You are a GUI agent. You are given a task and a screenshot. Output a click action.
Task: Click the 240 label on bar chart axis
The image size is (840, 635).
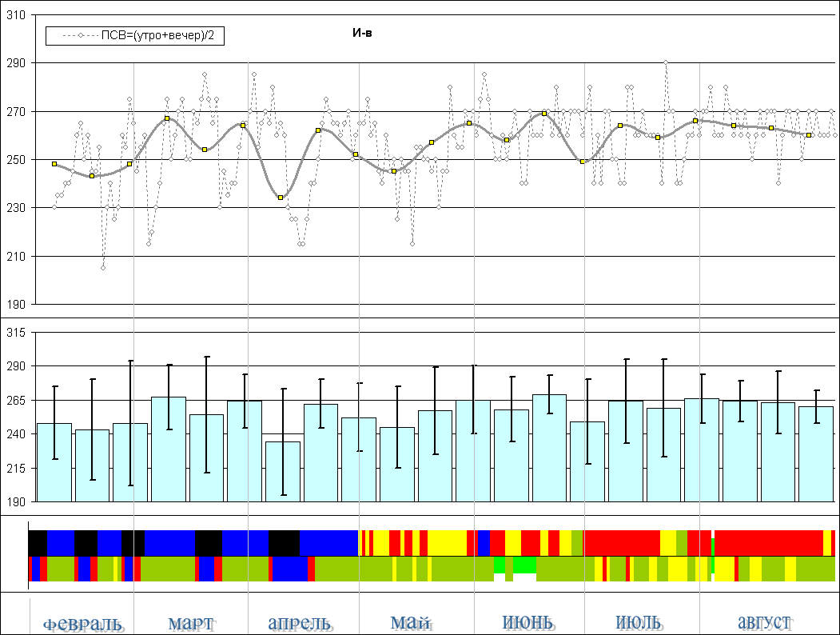(x=16, y=434)
